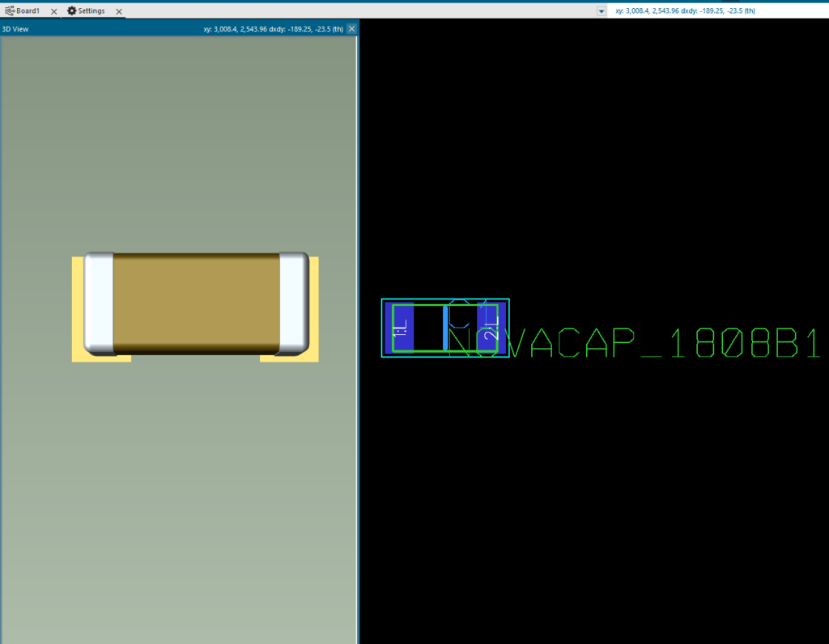Click the xy coordinate readout at top right
Screen dimensions: 829x644
coord(685,11)
